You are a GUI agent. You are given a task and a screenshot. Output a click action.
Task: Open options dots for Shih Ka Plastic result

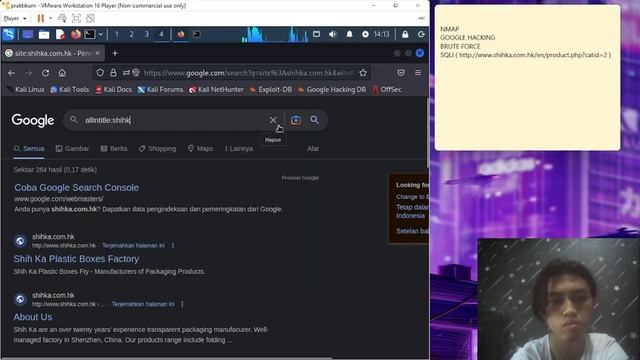(x=173, y=246)
